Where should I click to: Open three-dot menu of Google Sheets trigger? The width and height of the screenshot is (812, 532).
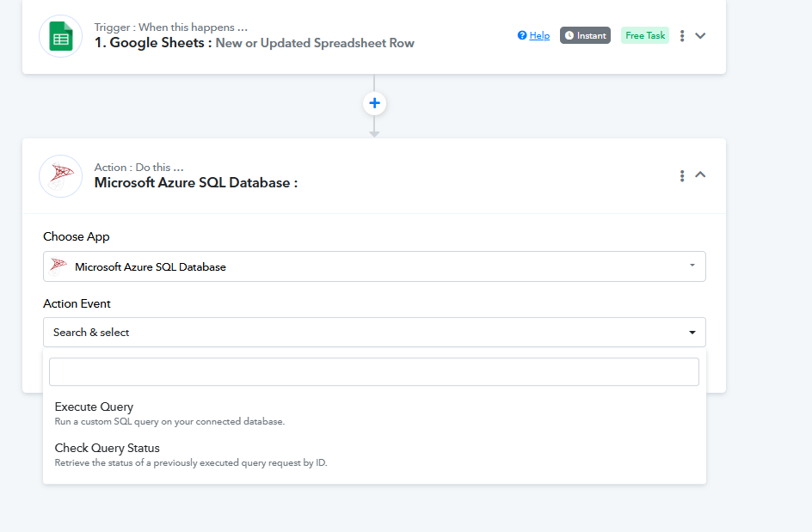click(x=682, y=36)
